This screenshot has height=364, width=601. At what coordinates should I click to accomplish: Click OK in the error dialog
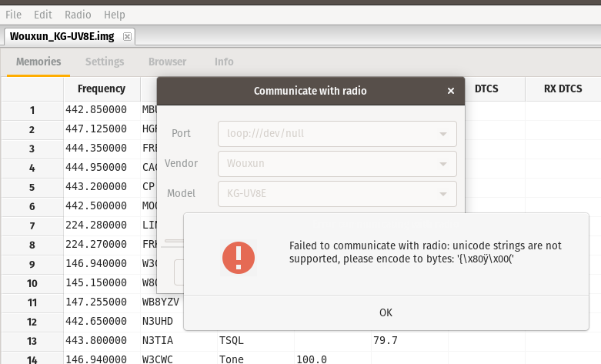(x=386, y=312)
